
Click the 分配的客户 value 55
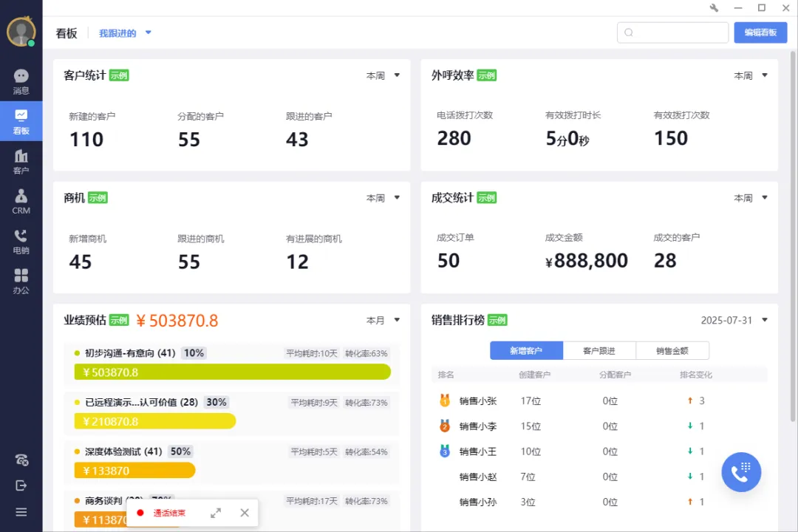click(189, 140)
